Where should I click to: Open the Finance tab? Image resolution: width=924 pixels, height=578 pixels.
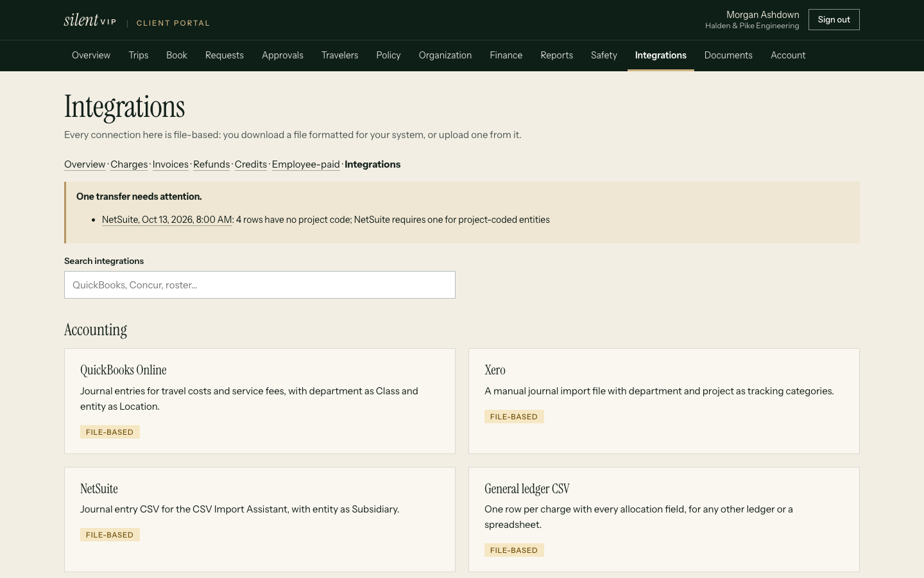(x=506, y=55)
